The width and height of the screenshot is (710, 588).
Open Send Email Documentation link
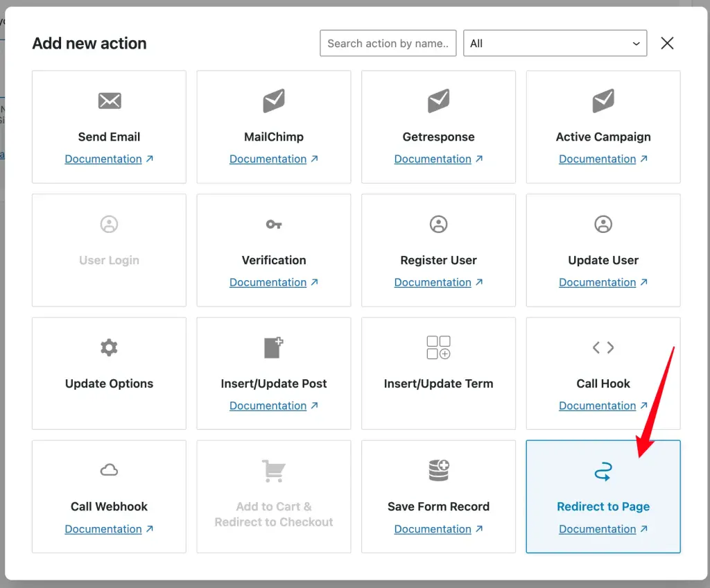coord(109,159)
